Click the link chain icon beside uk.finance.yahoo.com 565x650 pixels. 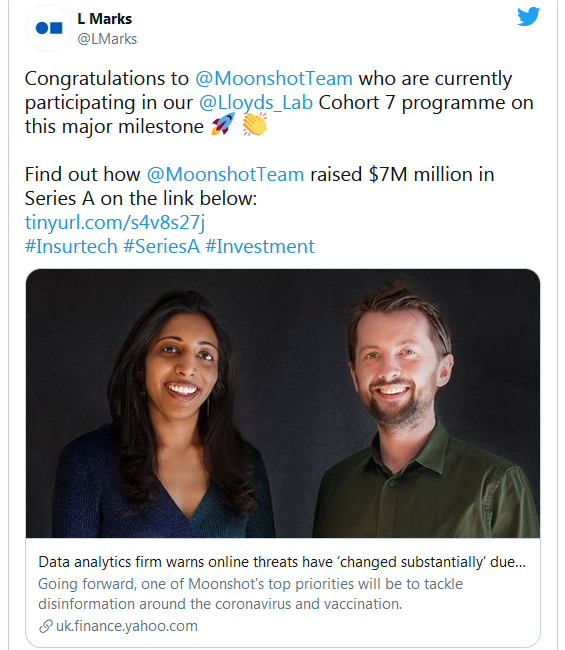46,626
